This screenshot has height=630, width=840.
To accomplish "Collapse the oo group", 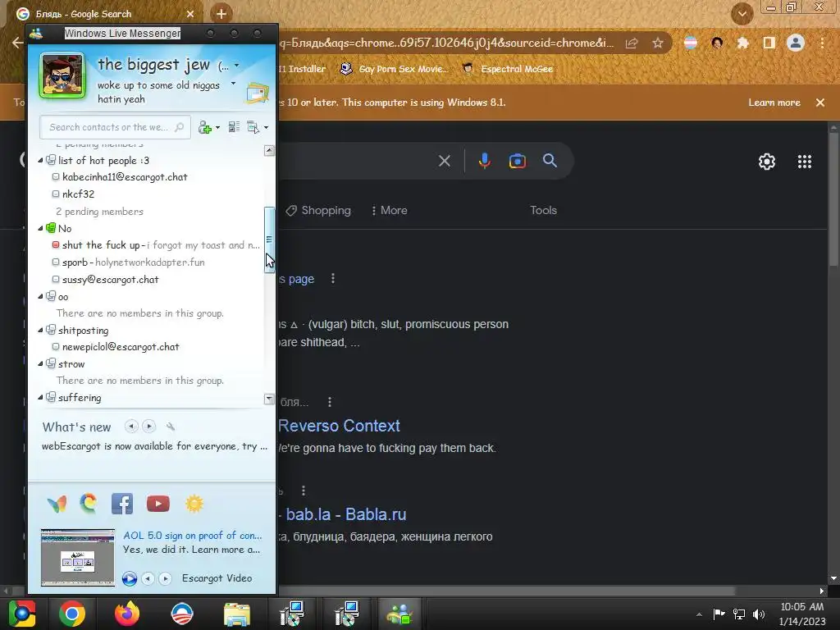I will point(40,296).
